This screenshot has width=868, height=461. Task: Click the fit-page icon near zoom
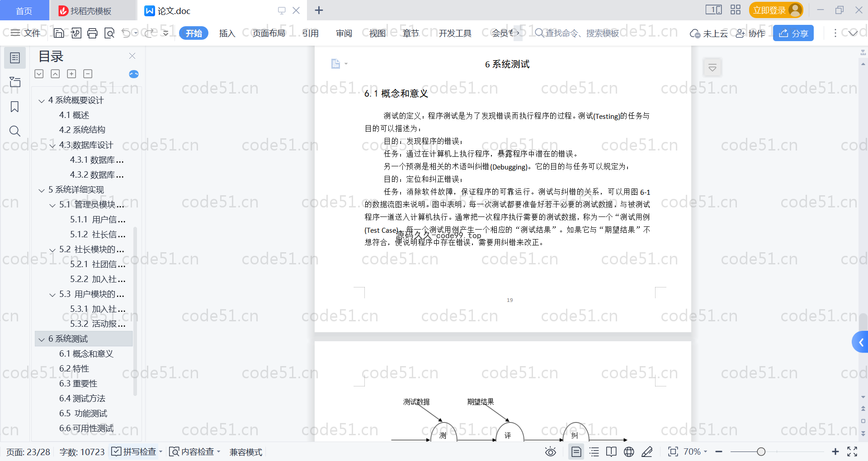coord(673,452)
